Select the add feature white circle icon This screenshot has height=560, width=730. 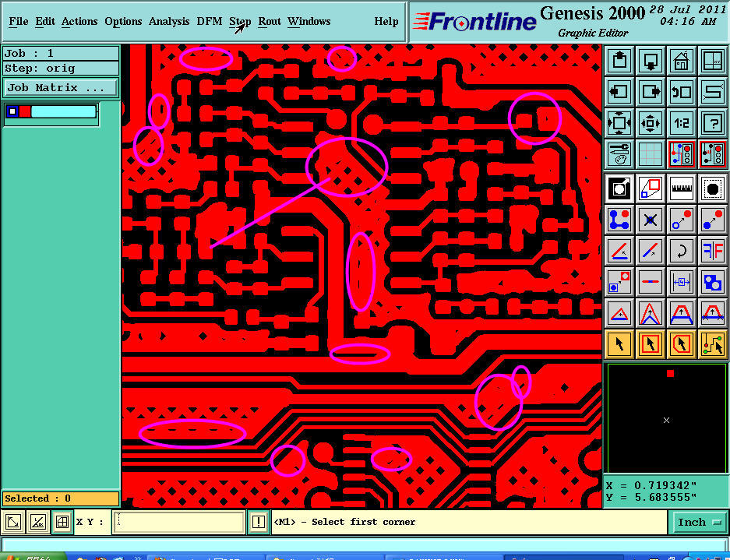pos(619,188)
